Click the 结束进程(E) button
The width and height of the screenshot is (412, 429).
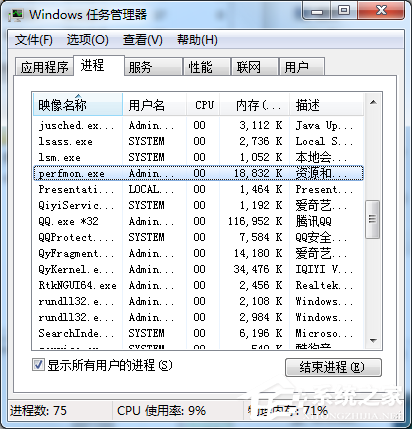tap(333, 367)
